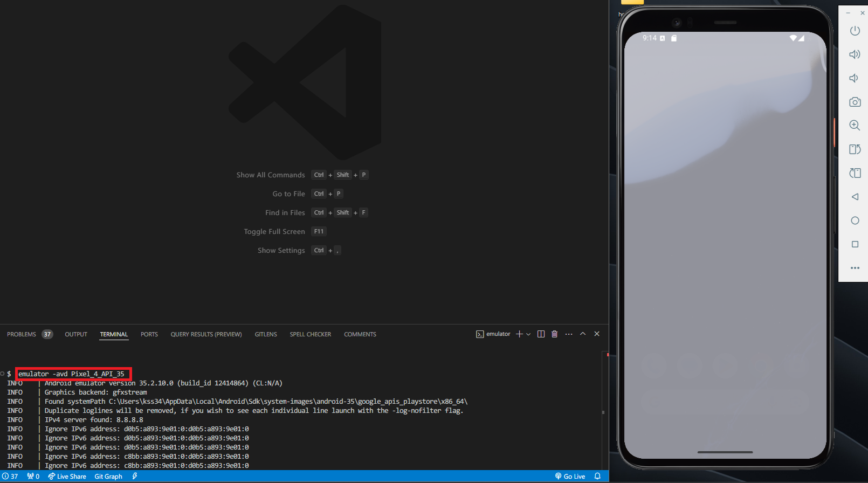Open the GITLENS tab

[266, 334]
